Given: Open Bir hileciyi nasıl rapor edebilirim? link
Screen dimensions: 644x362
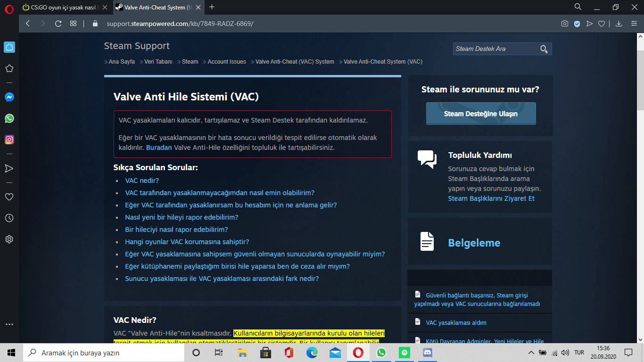Looking at the screenshot, I should click(176, 230).
